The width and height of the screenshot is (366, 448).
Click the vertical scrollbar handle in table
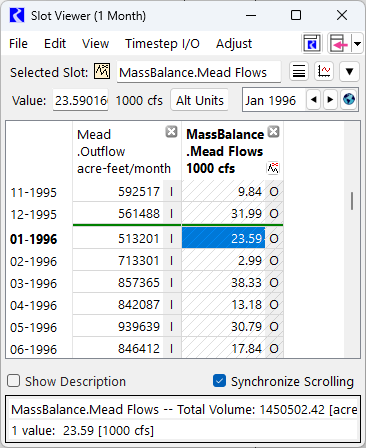[352, 201]
